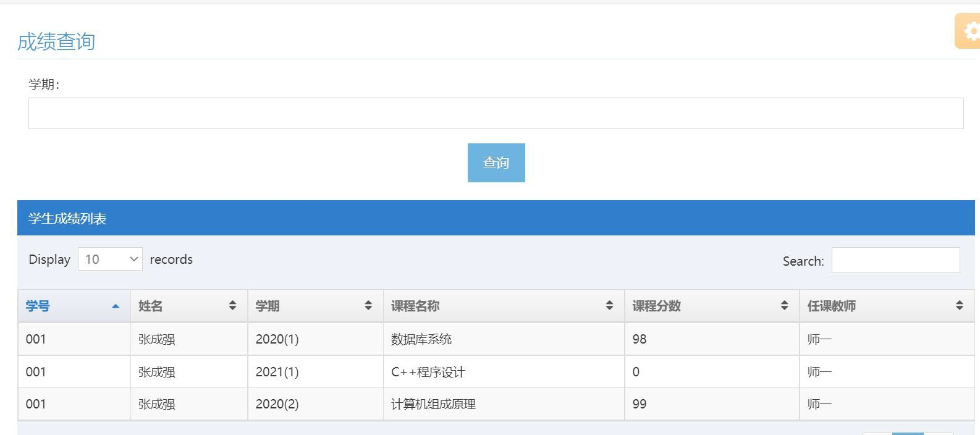Viewport: 980px width, 435px height.
Task: Click the 任课教师 column header text
Action: [x=832, y=306]
